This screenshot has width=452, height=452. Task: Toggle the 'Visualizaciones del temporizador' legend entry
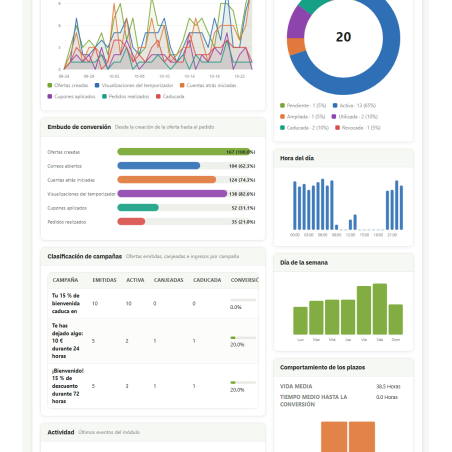pos(134,85)
